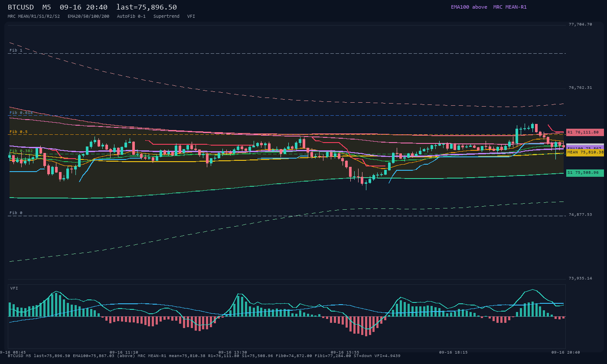Click the VFI label inside the lower panel
Viewport: 607px width, 364px height.
coord(14,288)
